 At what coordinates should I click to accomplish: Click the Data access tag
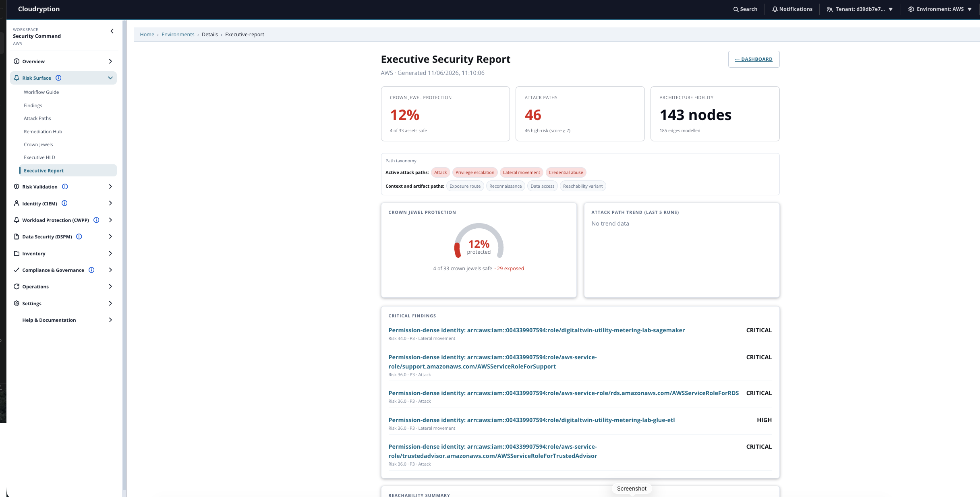[x=542, y=186]
